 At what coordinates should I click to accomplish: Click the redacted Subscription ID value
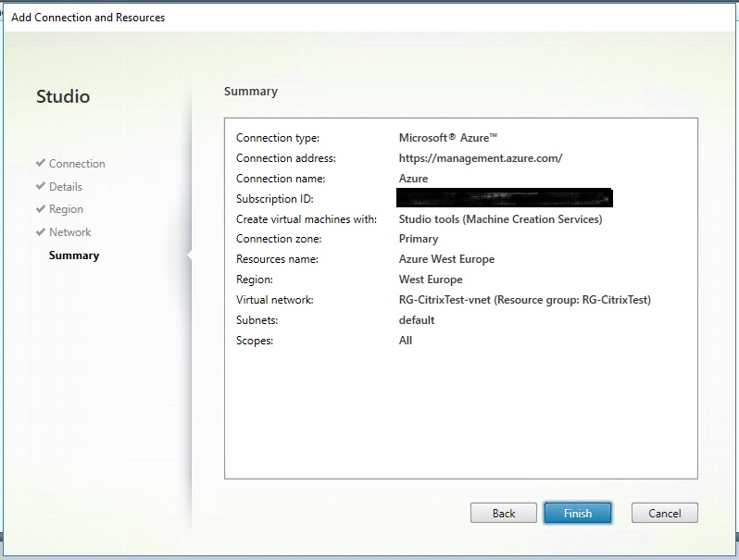coord(505,199)
